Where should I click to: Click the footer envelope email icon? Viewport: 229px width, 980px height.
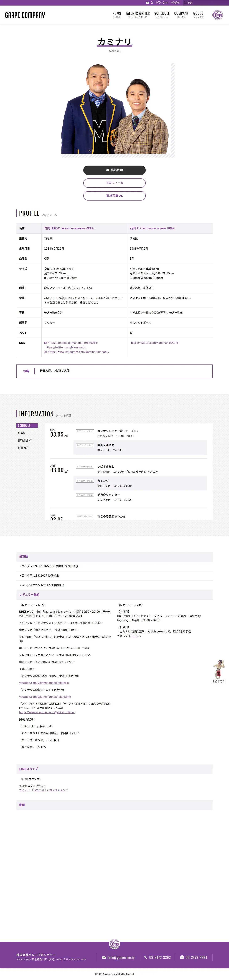click(104, 958)
